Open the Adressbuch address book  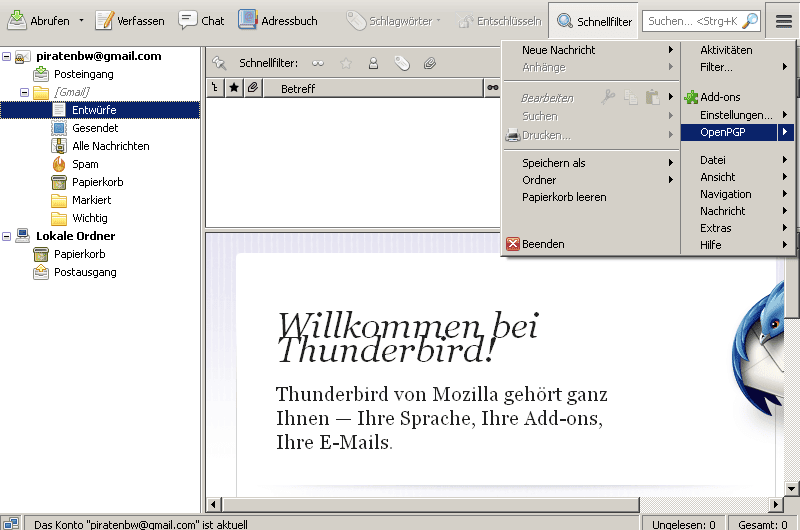278,21
